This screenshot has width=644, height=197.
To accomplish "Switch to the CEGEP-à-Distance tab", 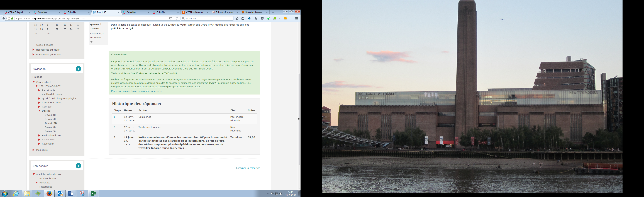I will tap(194, 12).
